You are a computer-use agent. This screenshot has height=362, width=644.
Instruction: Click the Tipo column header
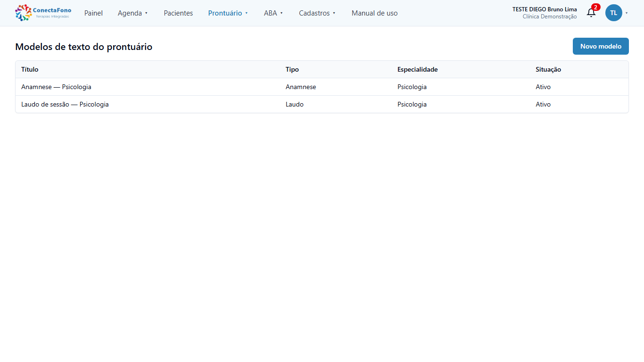pyautogui.click(x=292, y=69)
